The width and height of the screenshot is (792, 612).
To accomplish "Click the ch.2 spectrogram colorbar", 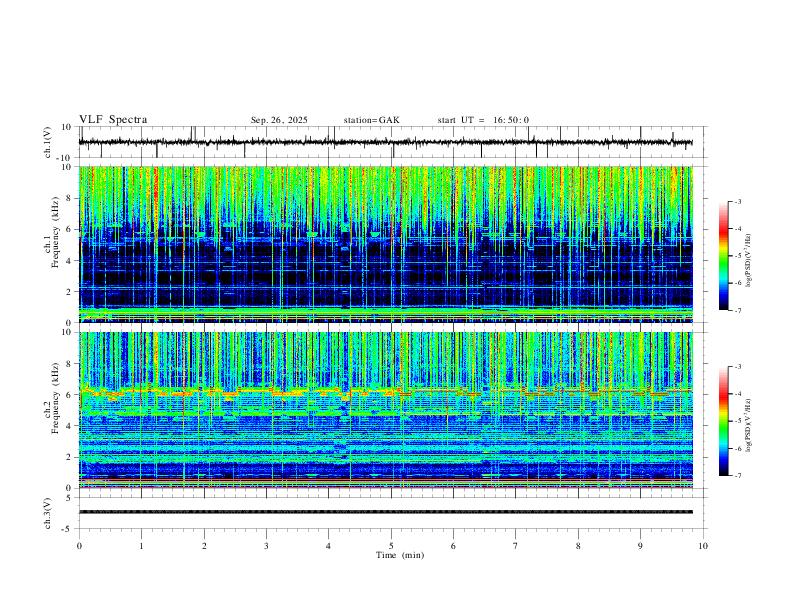I will (724, 421).
